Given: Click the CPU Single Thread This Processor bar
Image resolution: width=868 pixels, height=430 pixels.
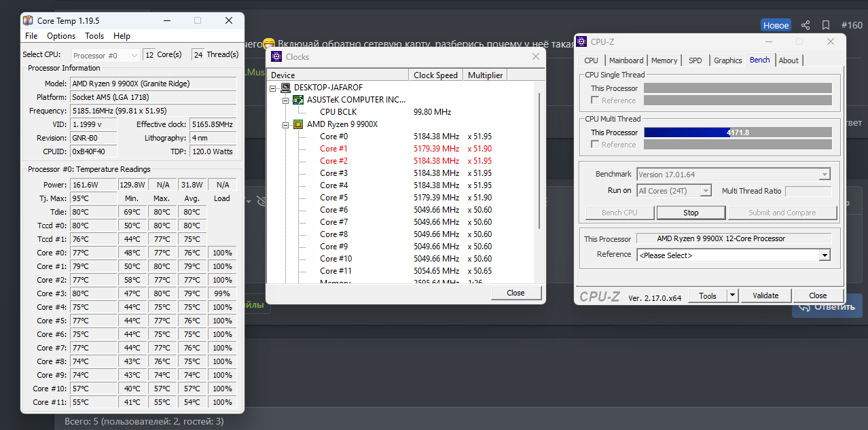Looking at the screenshot, I should tap(738, 88).
